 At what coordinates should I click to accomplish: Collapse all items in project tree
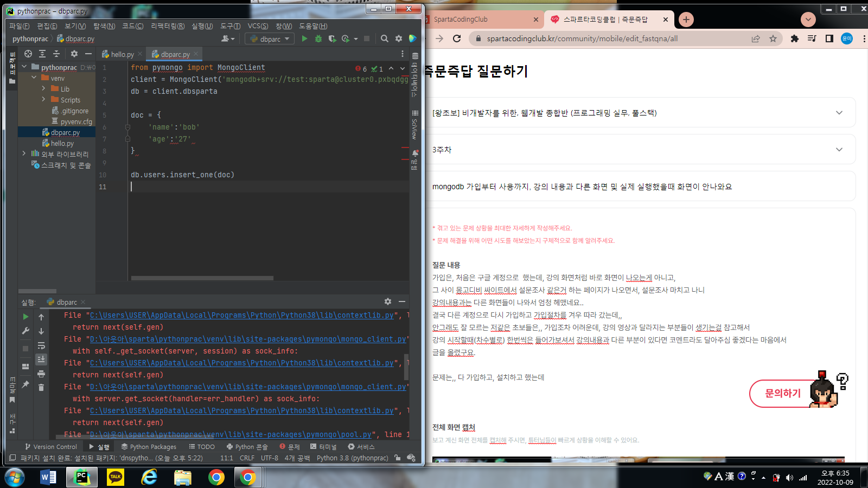coord(56,54)
